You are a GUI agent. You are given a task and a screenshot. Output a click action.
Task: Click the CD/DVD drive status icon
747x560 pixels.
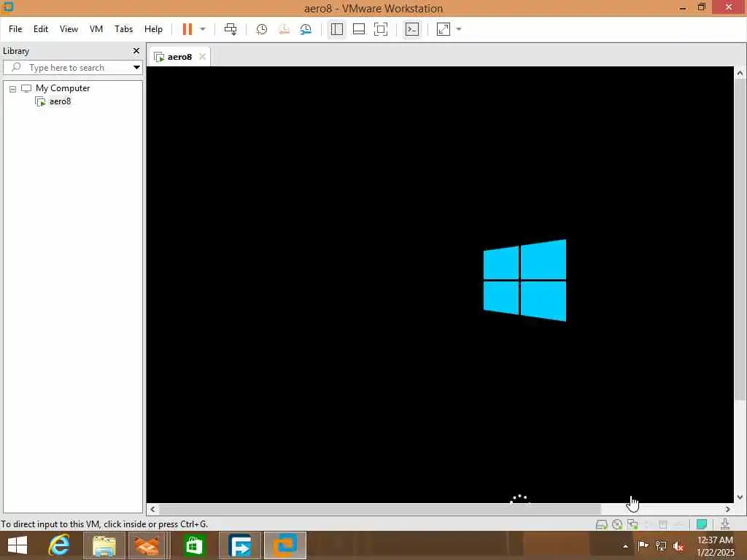tap(617, 524)
